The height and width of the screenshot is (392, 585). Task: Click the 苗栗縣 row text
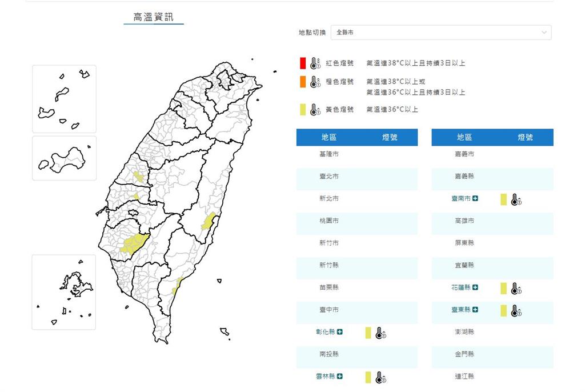[x=329, y=287]
